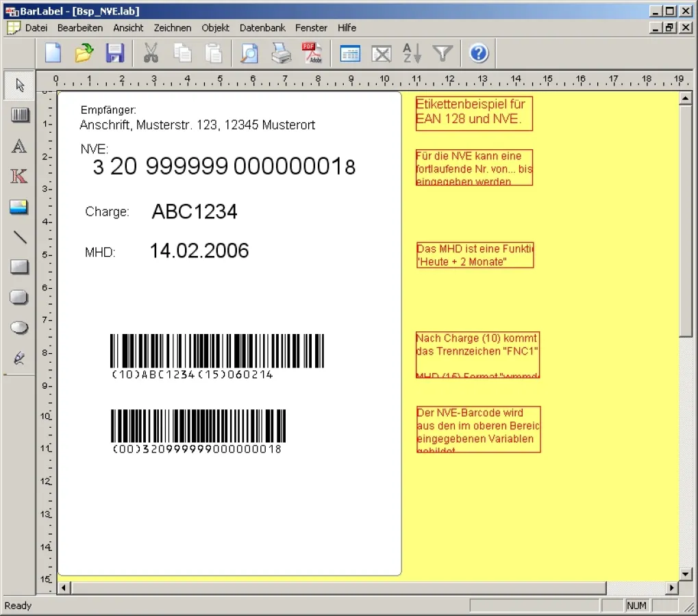Pick the line drawing tool

[20, 237]
